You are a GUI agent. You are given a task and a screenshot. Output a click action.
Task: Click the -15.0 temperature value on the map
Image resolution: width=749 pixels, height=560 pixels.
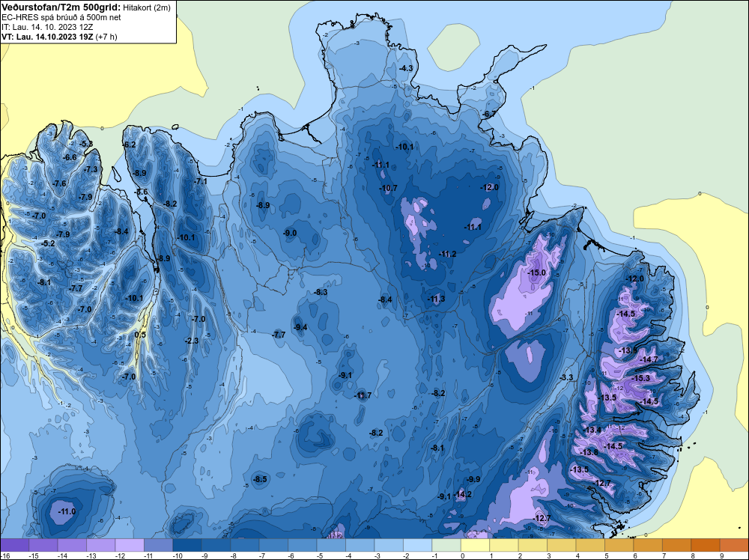pos(536,273)
